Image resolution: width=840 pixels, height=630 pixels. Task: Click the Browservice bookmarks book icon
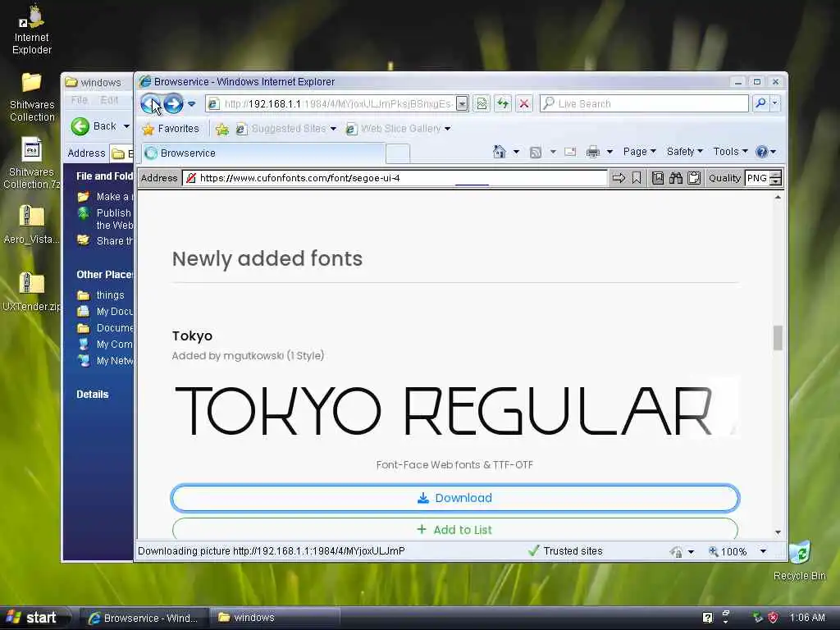coord(658,178)
